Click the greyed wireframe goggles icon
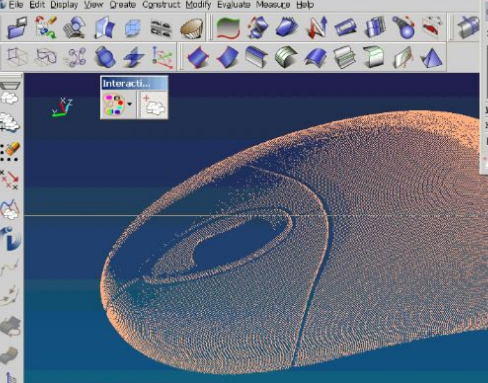Viewport: 488px width, 383px height. pyautogui.click(x=46, y=57)
